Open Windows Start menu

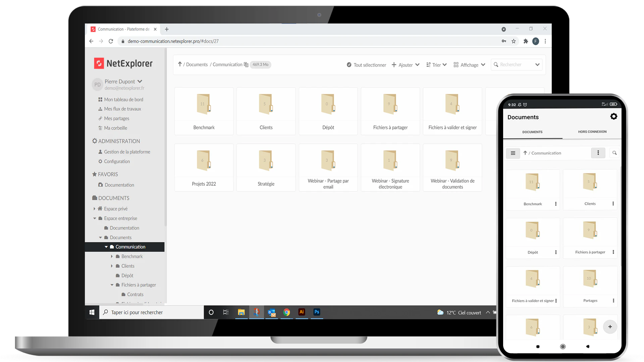click(92, 312)
